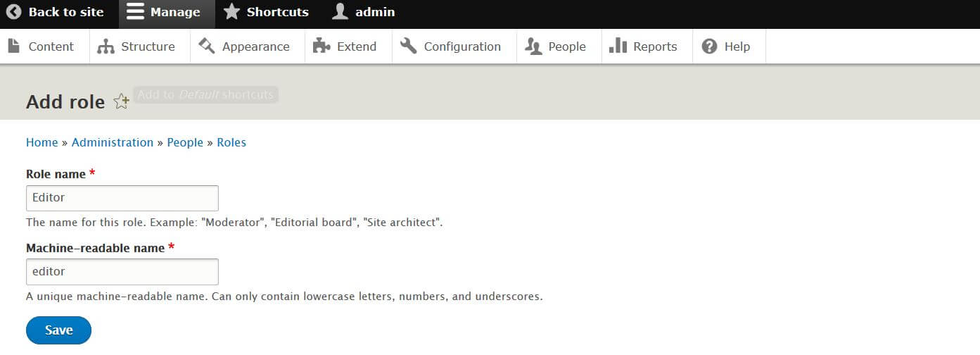Click the Appearance paintbrush icon
This screenshot has width=980, height=355.
point(206,46)
